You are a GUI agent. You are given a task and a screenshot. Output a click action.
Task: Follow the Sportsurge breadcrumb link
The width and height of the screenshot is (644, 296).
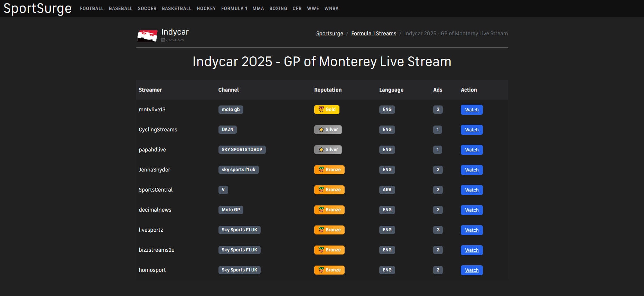click(330, 34)
